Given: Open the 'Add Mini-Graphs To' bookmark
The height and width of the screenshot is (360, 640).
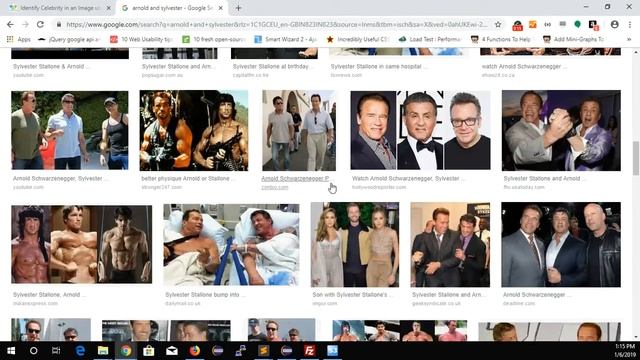Looking at the screenshot, I should click(x=573, y=39).
